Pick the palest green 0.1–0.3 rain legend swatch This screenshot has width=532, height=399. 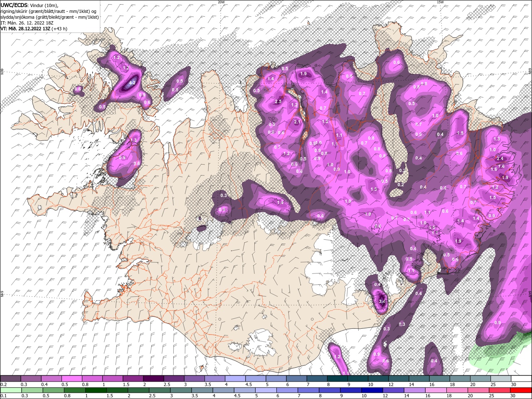[11, 390]
